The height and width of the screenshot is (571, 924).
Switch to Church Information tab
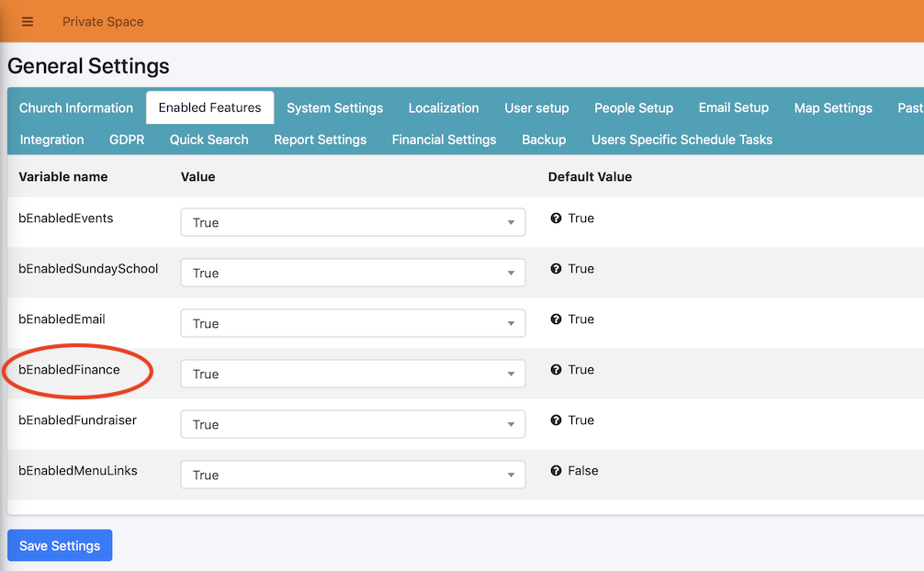point(76,107)
